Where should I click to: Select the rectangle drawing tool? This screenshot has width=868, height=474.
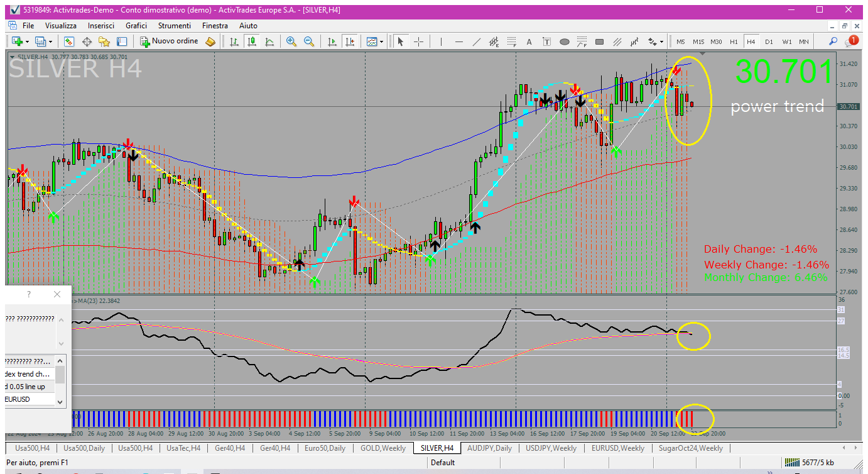600,41
